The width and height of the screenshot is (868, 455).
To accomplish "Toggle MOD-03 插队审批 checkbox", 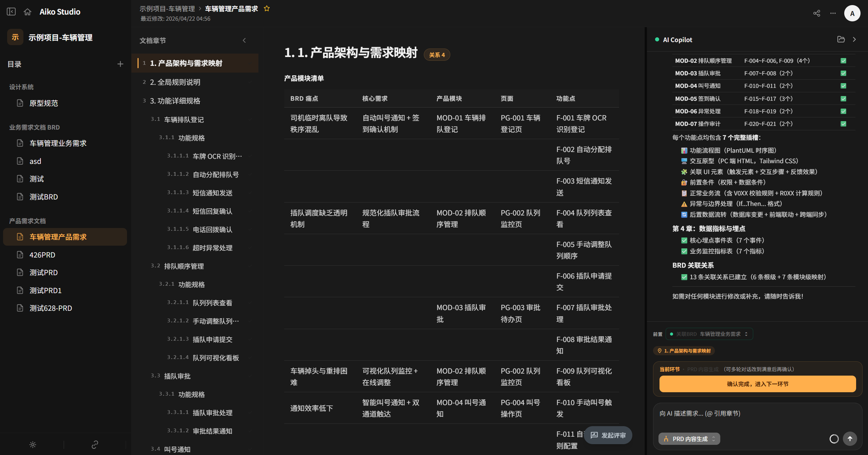I will 843,73.
